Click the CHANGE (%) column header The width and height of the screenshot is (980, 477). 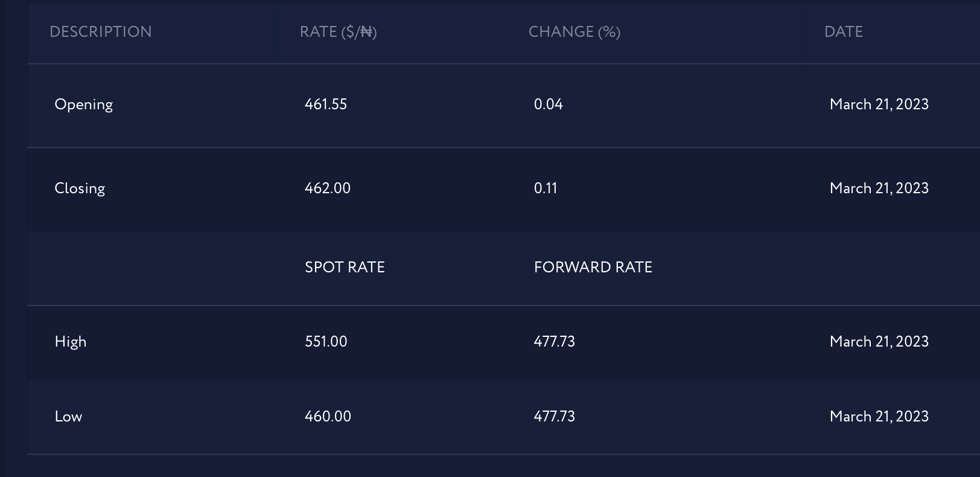click(574, 32)
